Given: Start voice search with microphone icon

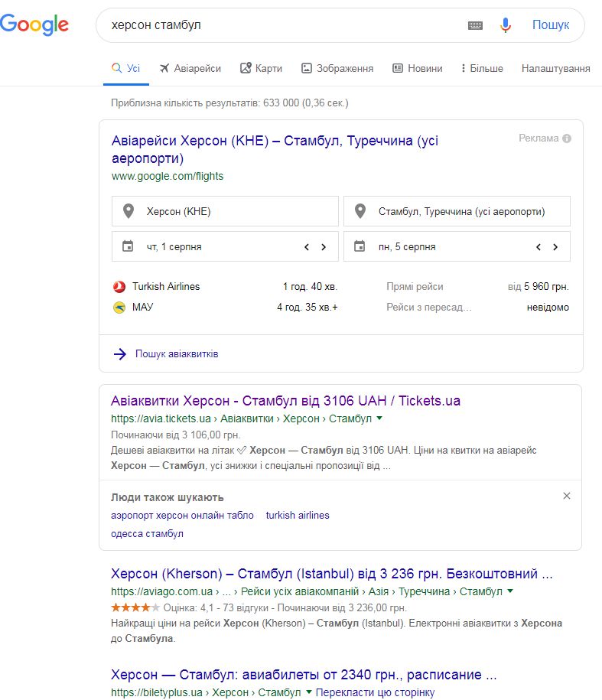Looking at the screenshot, I should (x=505, y=25).
